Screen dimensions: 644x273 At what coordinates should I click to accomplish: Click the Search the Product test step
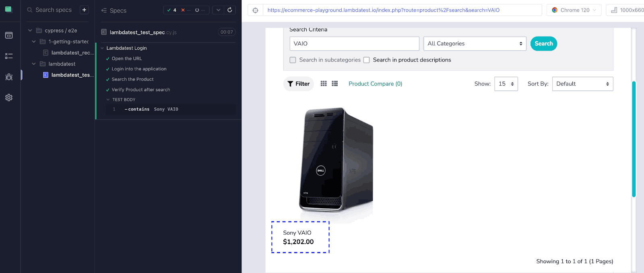[x=132, y=79]
